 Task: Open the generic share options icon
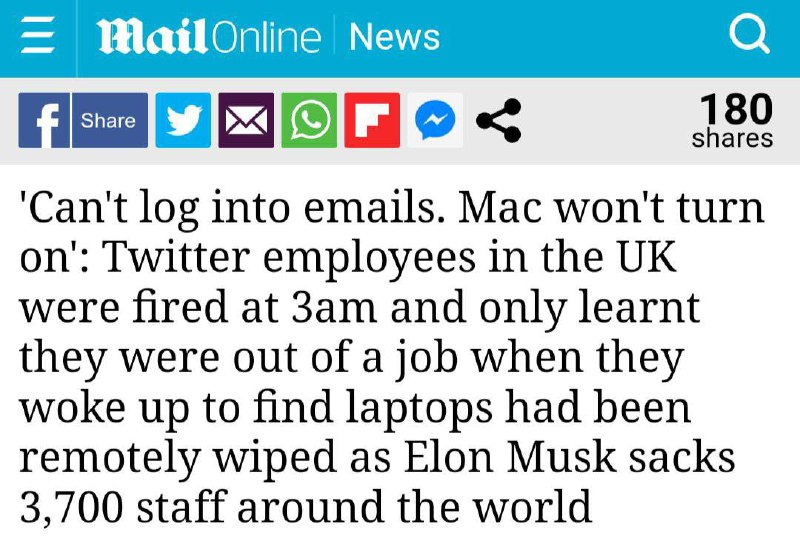click(497, 121)
